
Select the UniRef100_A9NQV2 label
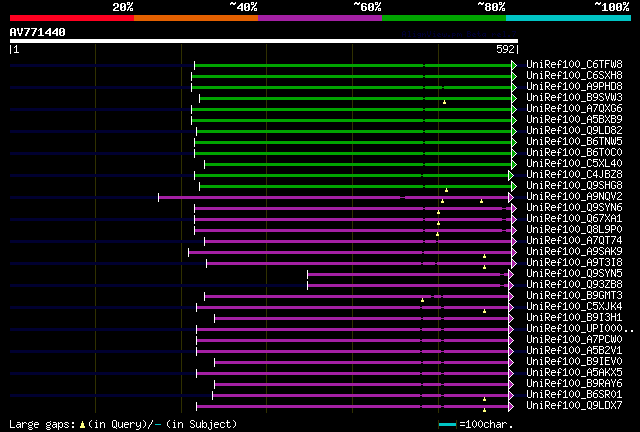tap(574, 197)
